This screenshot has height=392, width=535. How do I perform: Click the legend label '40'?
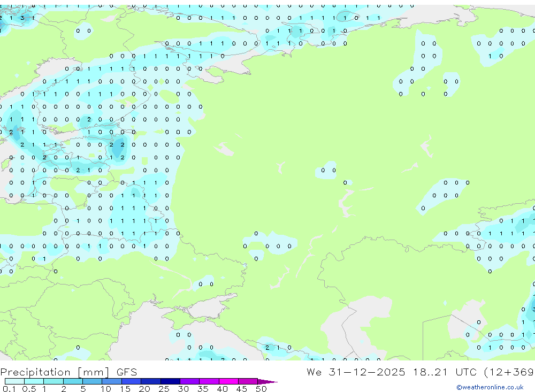(x=222, y=389)
